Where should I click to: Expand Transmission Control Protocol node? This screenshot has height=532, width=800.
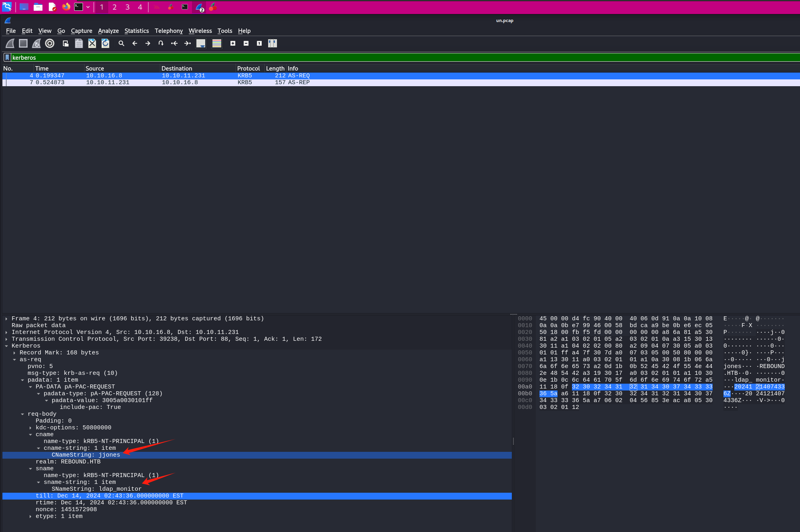[x=6, y=339]
